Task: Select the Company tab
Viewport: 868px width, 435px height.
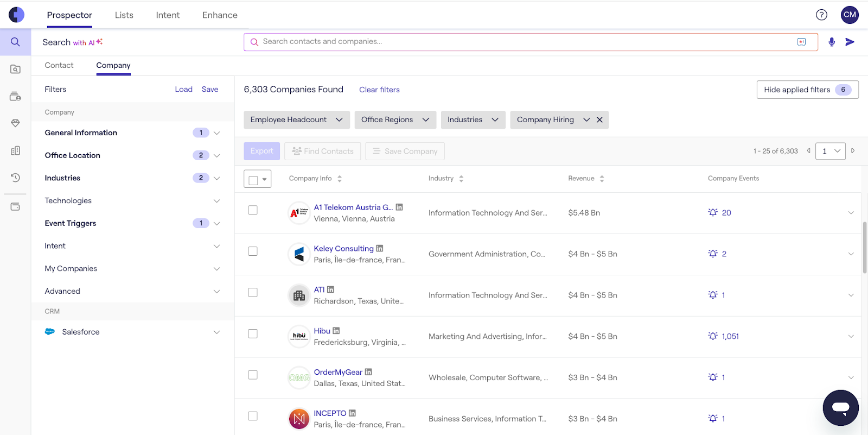Action: 113,65
